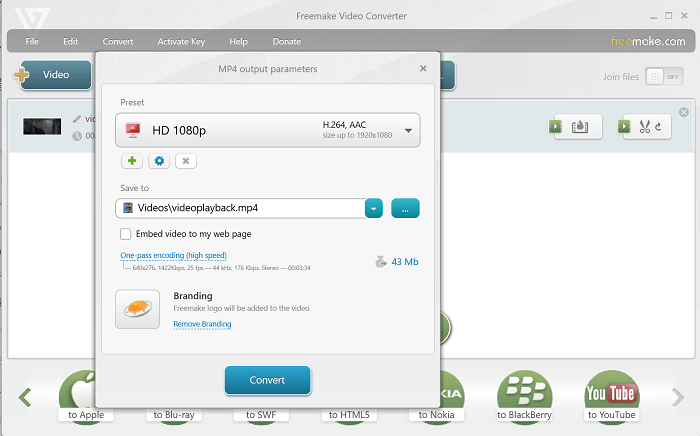Click the to SWF format label
Screen dimensions: 700x436
tap(261, 415)
